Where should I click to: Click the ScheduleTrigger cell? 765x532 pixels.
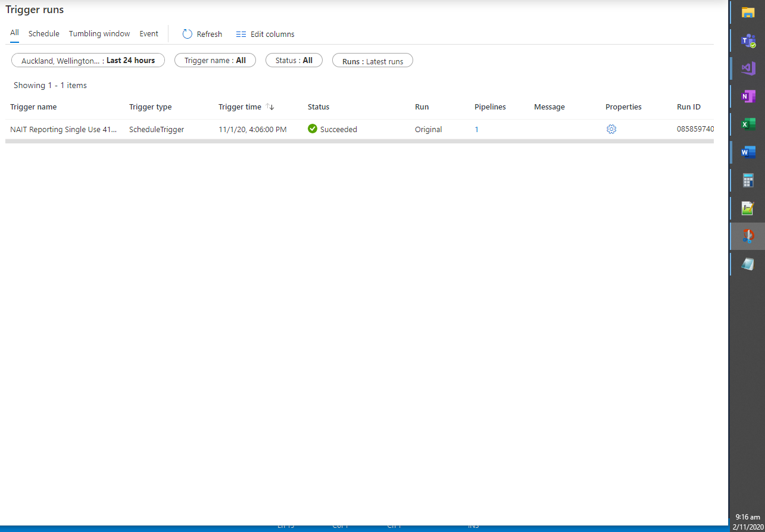[x=157, y=129]
